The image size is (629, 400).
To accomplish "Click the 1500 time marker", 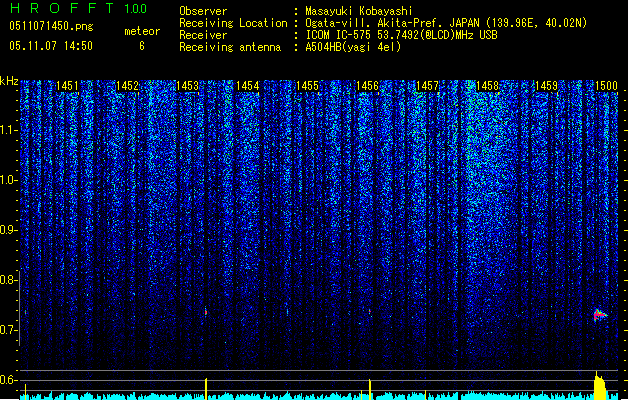I will (x=606, y=85).
